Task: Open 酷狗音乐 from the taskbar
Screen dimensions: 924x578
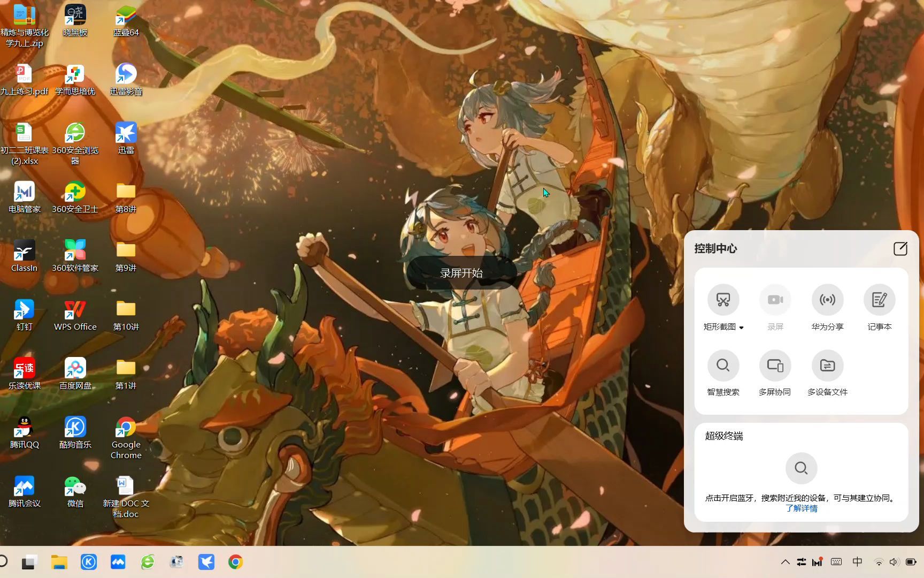Action: [88, 562]
